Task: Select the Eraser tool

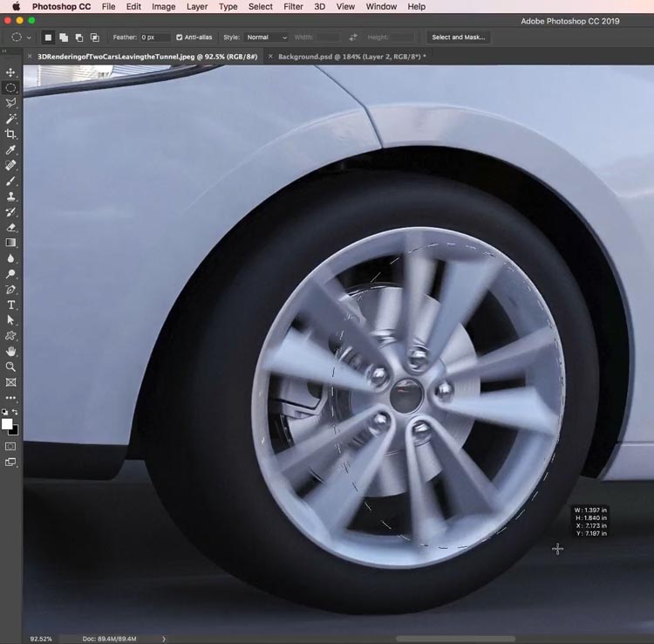Action: [x=10, y=227]
